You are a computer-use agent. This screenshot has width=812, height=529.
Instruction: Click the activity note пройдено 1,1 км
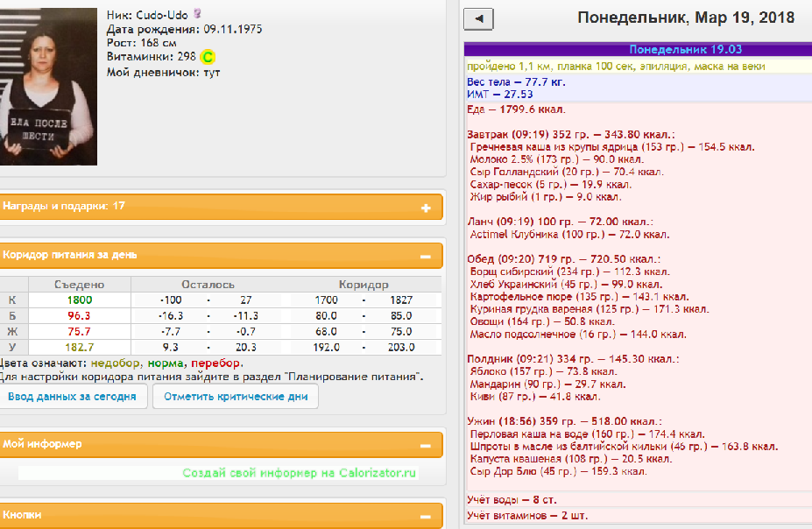(x=616, y=67)
